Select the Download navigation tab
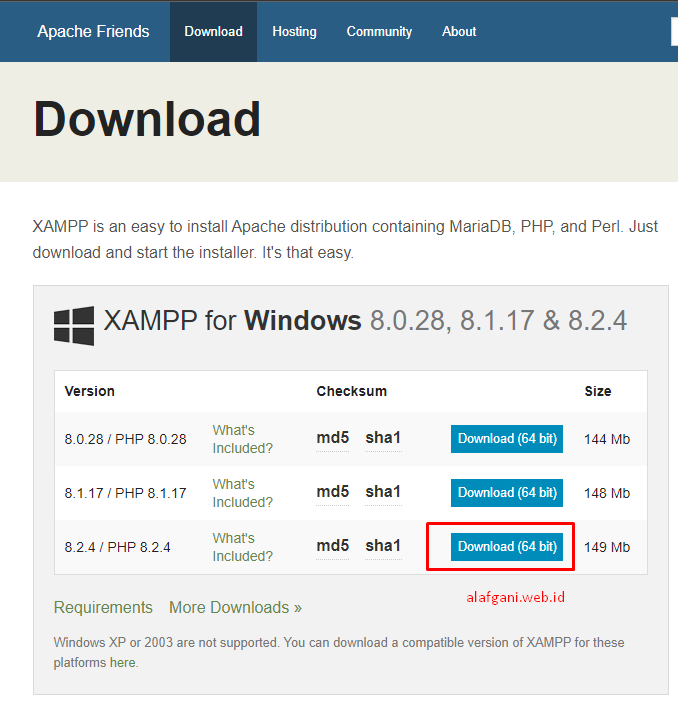678x708 pixels. click(214, 32)
